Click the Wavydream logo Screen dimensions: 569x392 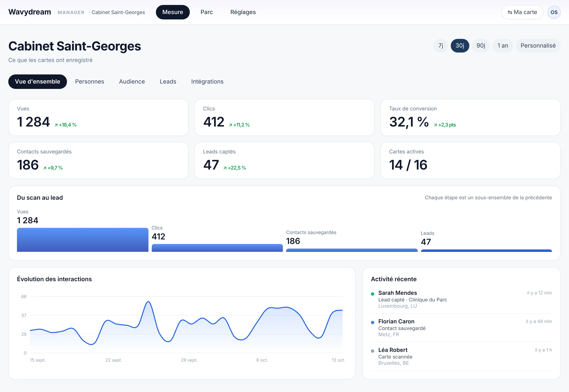pyautogui.click(x=30, y=12)
